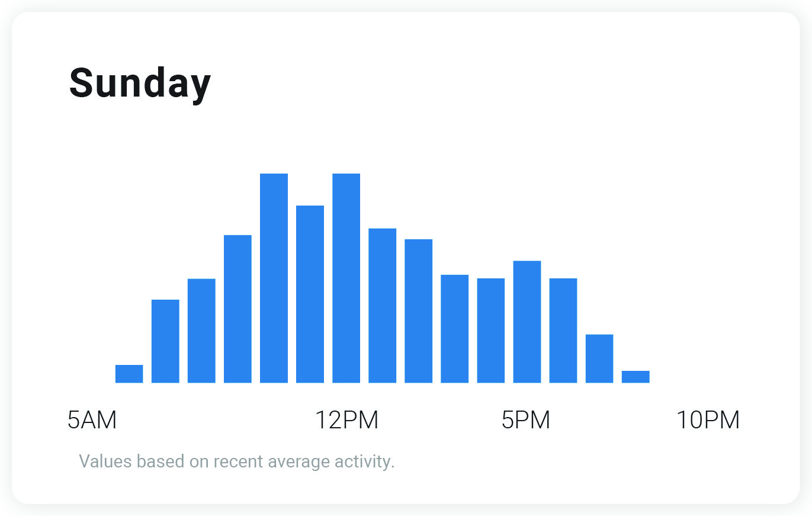This screenshot has height=516, width=812.
Task: Select the 5PM bar above its label
Action: point(527,322)
